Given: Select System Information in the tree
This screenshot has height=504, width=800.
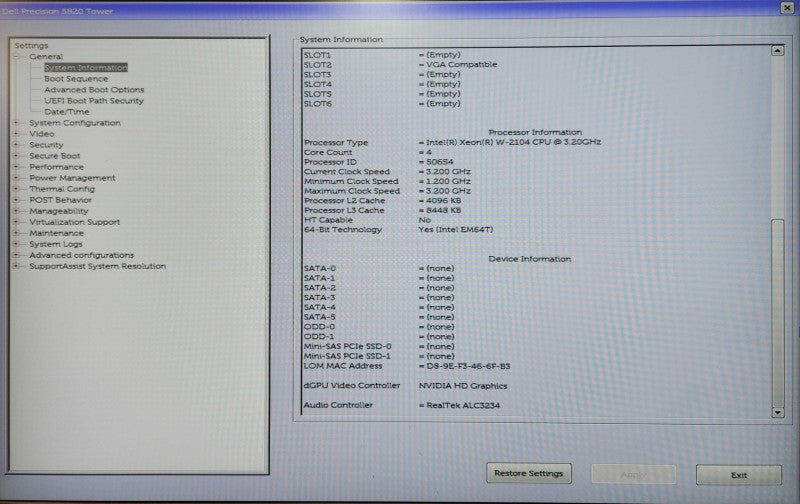Looking at the screenshot, I should (x=86, y=67).
